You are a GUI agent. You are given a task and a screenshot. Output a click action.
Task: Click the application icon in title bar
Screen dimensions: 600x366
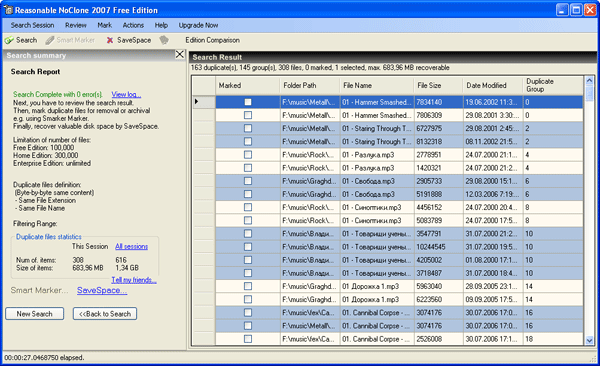click(x=8, y=10)
